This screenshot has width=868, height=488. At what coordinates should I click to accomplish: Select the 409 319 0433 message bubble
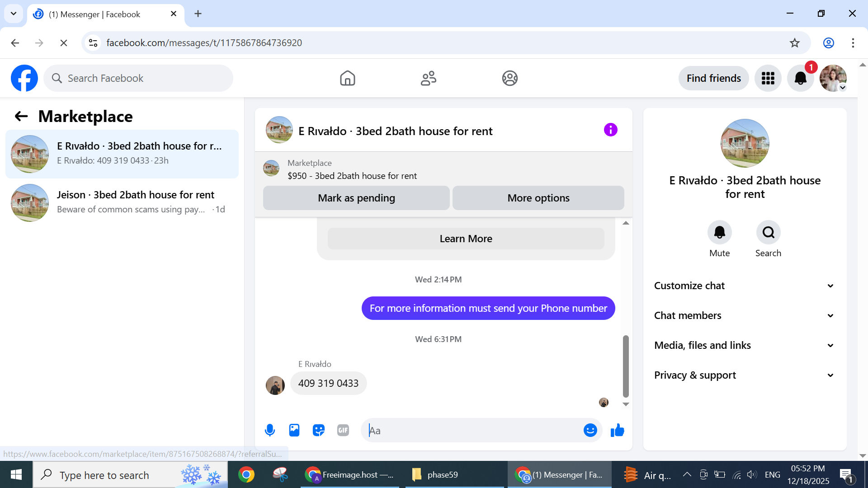[x=328, y=383]
